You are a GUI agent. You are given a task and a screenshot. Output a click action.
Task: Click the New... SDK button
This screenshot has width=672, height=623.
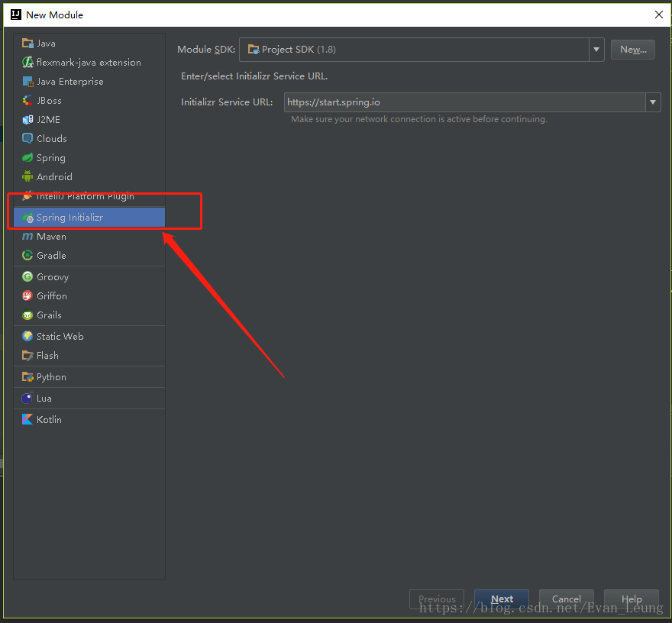click(632, 50)
